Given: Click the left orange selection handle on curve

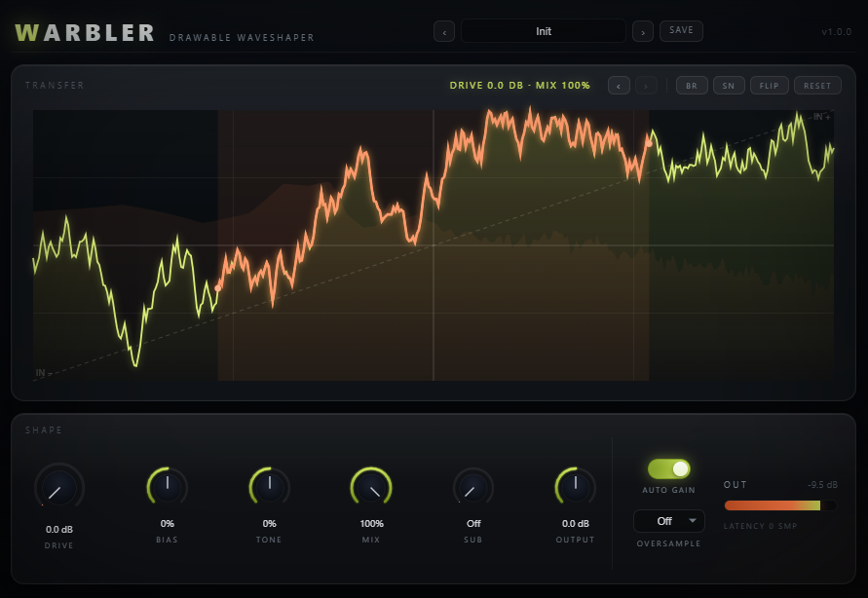Looking at the screenshot, I should 218,288.
